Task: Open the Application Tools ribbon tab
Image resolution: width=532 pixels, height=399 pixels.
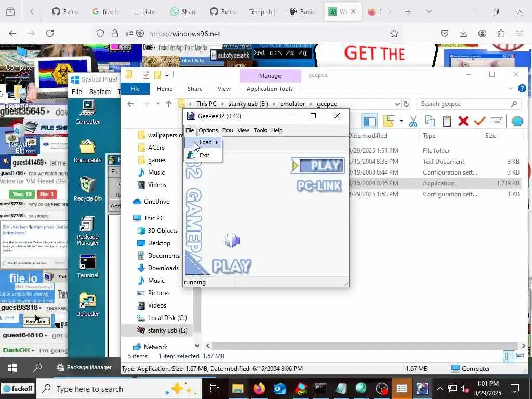Action: 270,89
